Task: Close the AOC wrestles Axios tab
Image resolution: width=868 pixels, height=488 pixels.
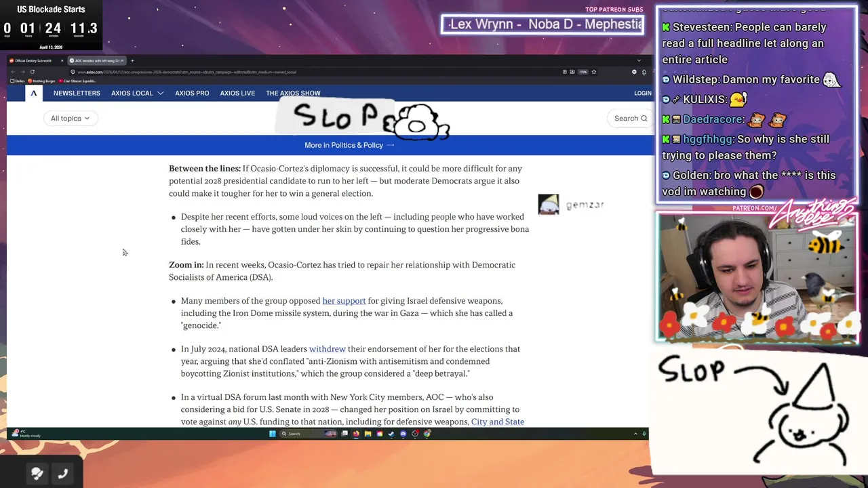Action: [122, 61]
